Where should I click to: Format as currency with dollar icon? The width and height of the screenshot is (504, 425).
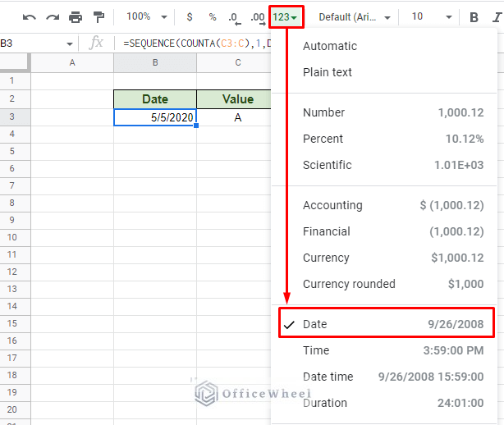pyautogui.click(x=190, y=16)
